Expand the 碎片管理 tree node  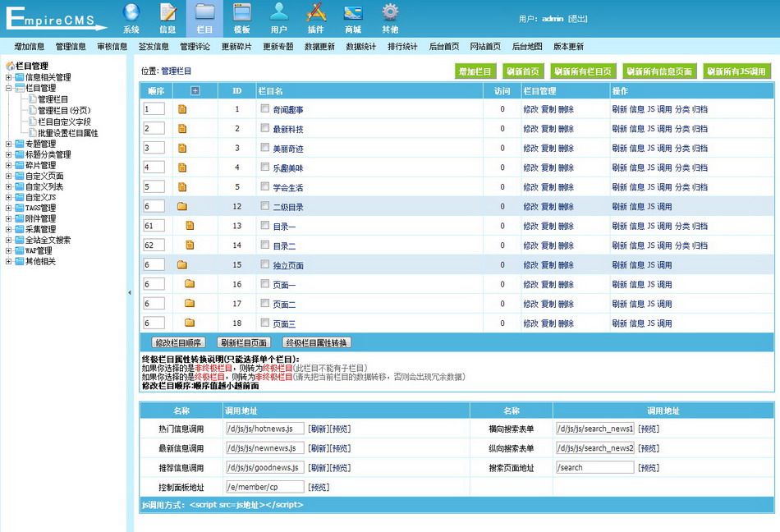click(8, 165)
